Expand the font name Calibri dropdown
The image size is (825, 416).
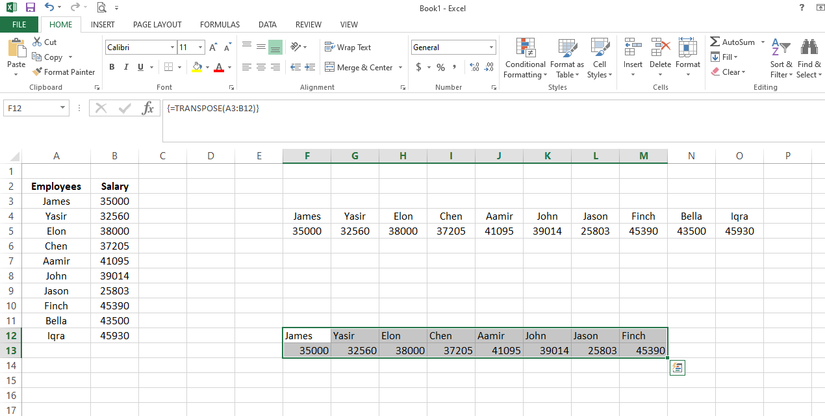click(x=170, y=47)
